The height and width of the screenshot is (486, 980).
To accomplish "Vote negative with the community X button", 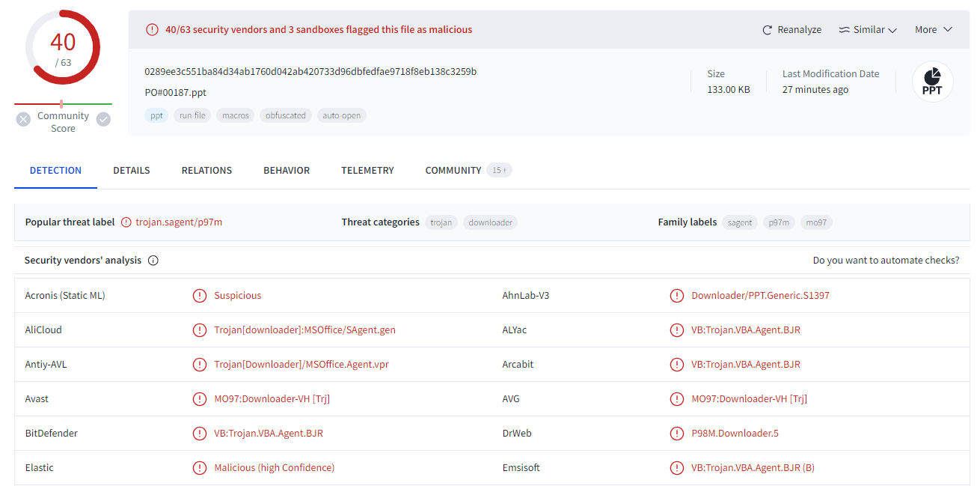I will pos(24,119).
